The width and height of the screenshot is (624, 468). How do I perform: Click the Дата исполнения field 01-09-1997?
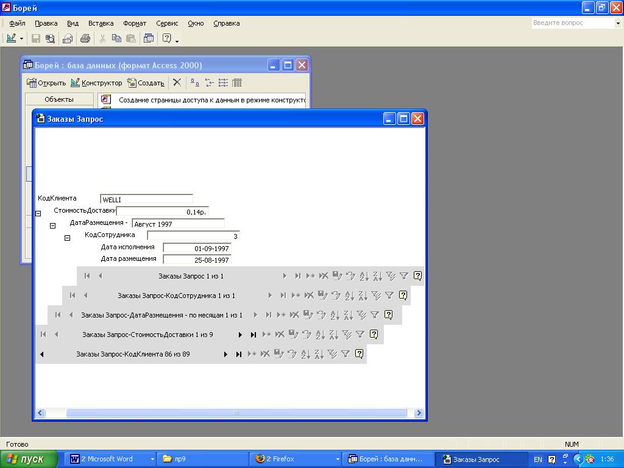point(197,248)
